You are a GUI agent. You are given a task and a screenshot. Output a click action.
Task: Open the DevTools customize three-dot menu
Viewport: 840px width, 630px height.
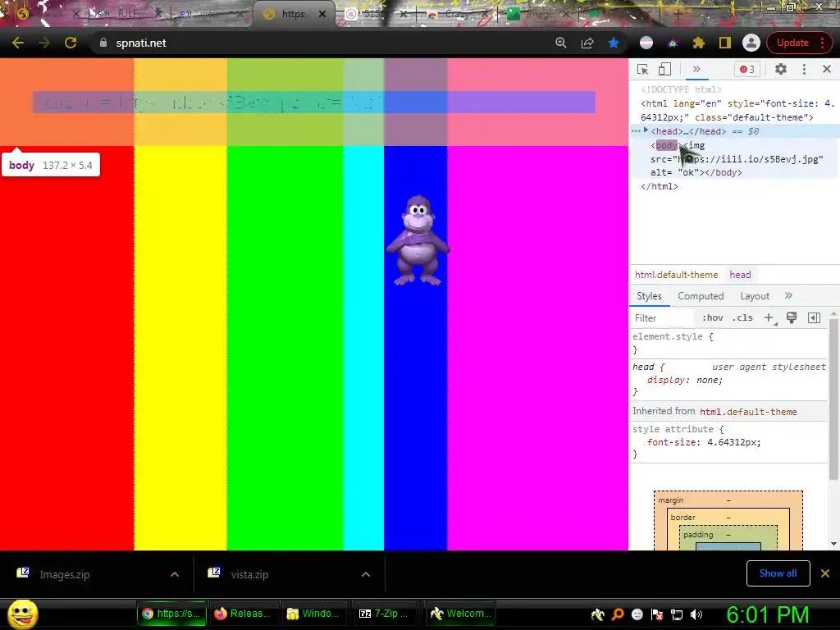tap(804, 69)
